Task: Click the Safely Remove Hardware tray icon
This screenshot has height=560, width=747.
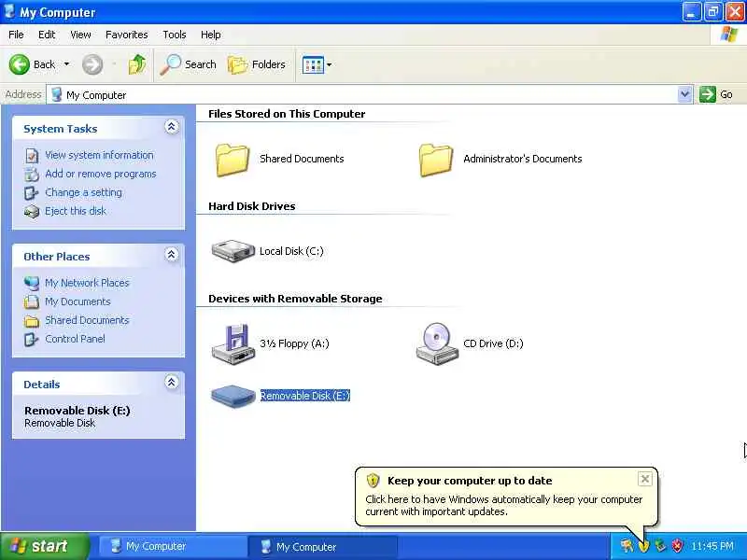Action: point(660,546)
